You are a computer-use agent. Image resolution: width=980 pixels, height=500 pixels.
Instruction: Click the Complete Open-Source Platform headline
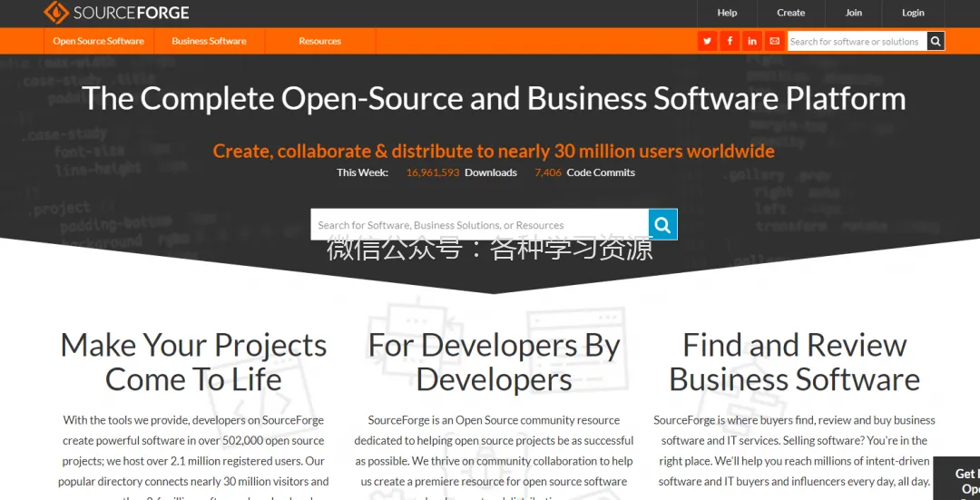(494, 98)
